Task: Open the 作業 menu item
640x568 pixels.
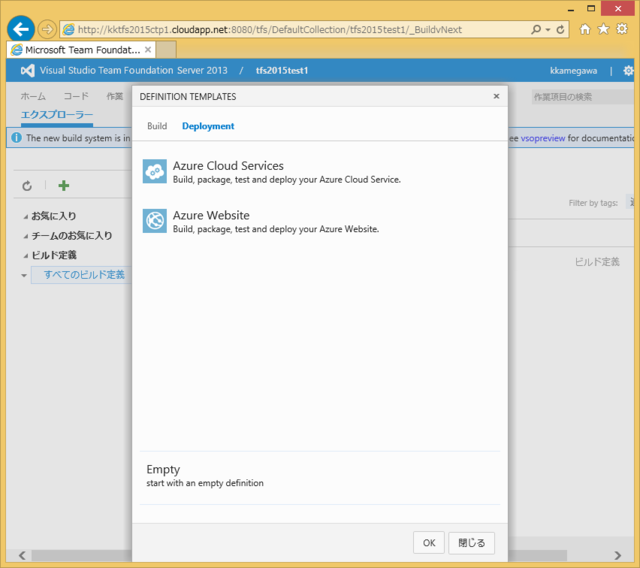Action: coord(115,96)
